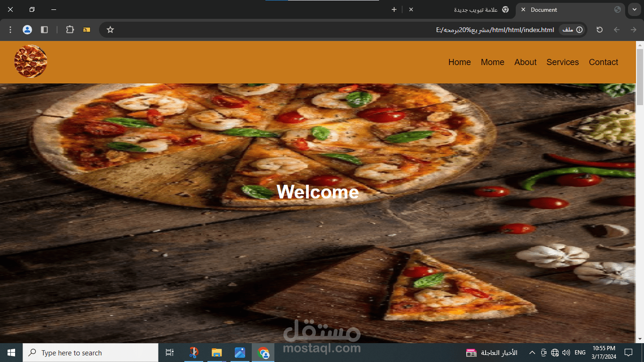Open the Chrome side panel
The height and width of the screenshot is (362, 644).
[x=44, y=30]
